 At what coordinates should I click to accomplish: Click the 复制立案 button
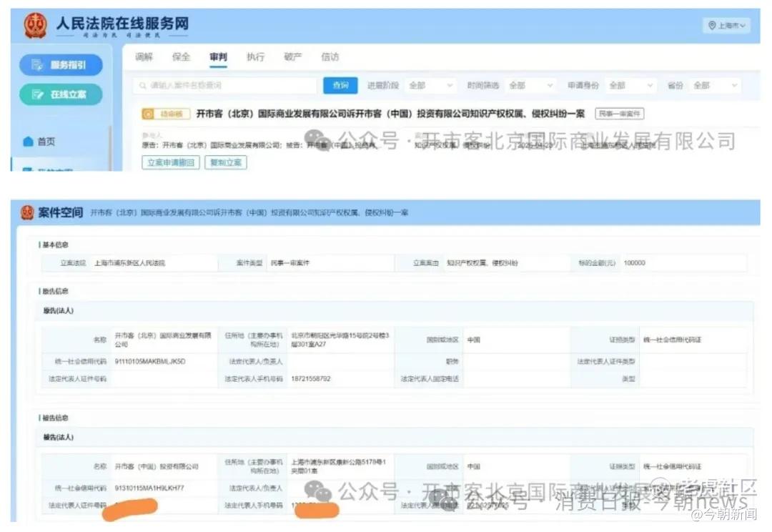click(226, 162)
